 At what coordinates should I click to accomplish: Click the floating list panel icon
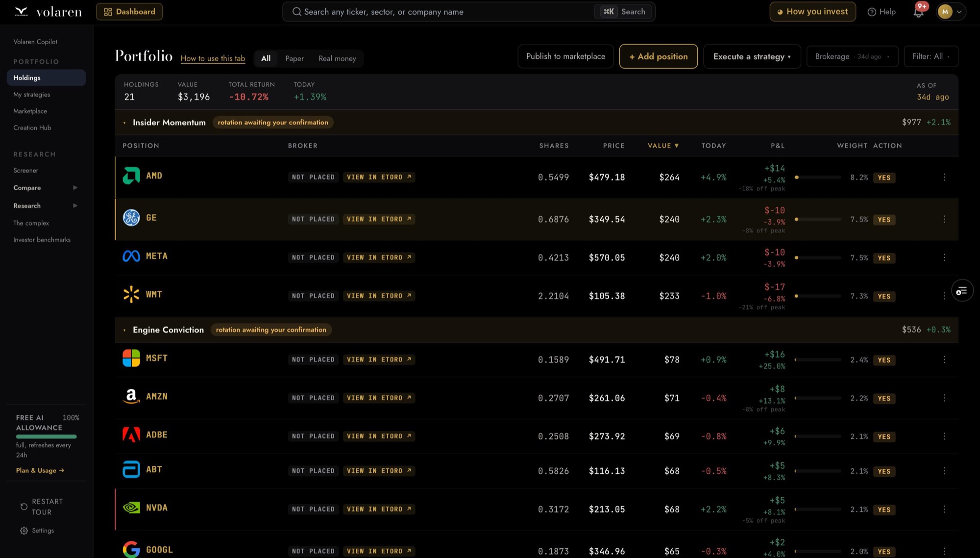(x=962, y=291)
